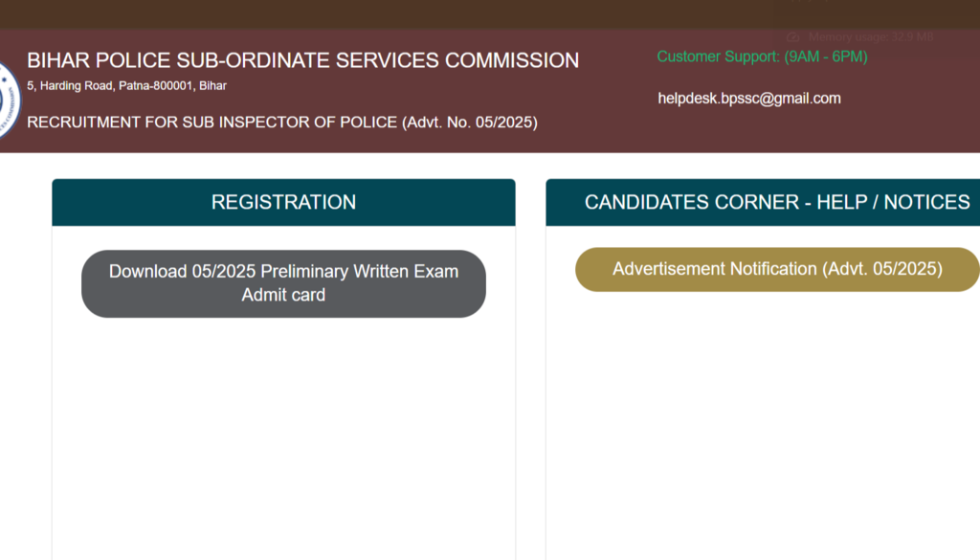Screen dimensions: 980x560
Task: Click the Recruitment for Sub Inspector heading
Action: pos(281,123)
